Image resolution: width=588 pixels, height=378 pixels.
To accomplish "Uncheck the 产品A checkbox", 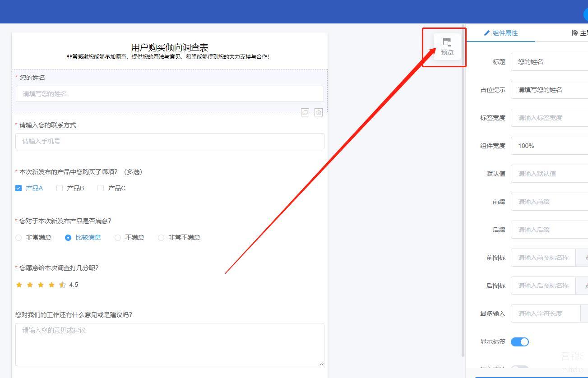I will tap(19, 188).
